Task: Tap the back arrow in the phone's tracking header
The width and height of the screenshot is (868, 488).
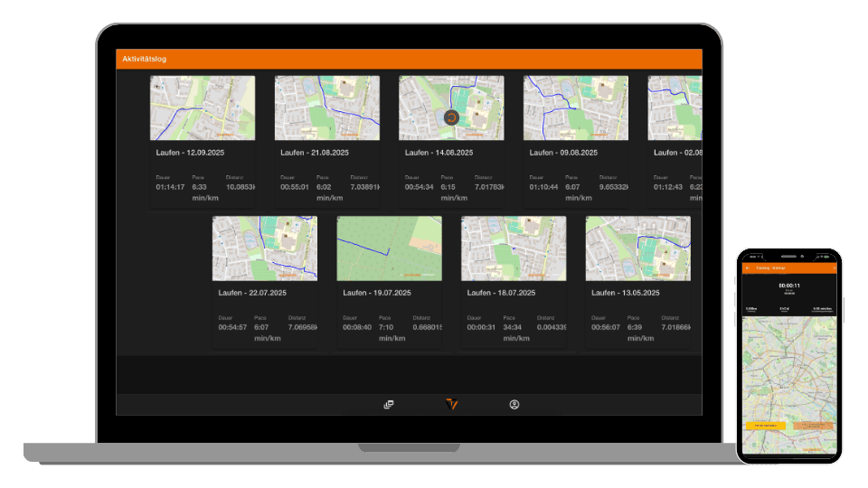Action: coord(748,267)
